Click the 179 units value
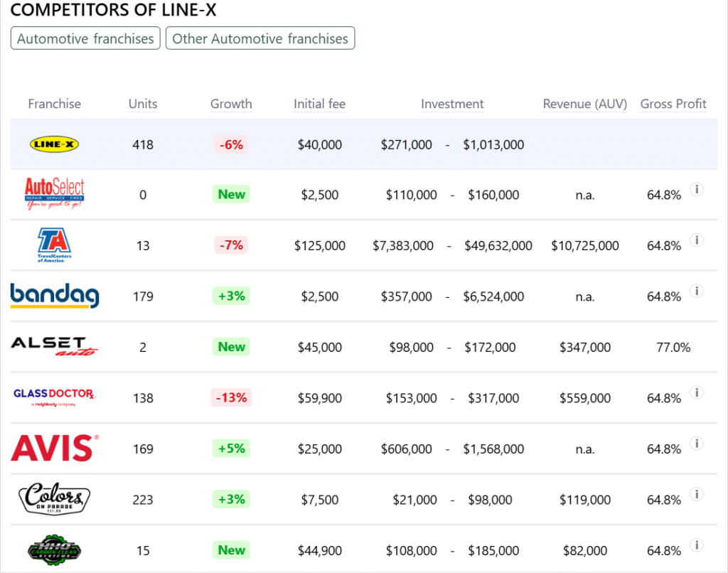728x573 pixels. tap(143, 296)
